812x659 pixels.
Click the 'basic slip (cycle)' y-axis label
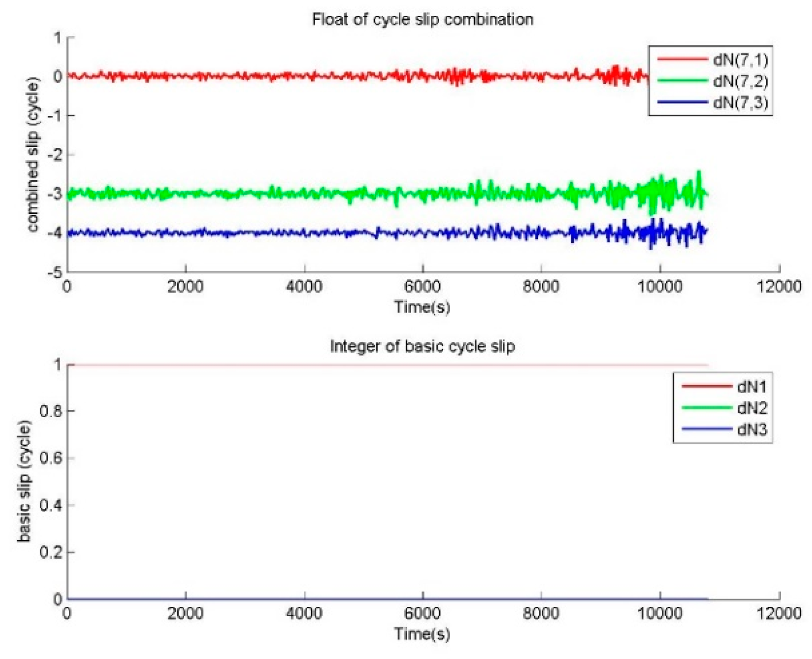click(x=24, y=482)
